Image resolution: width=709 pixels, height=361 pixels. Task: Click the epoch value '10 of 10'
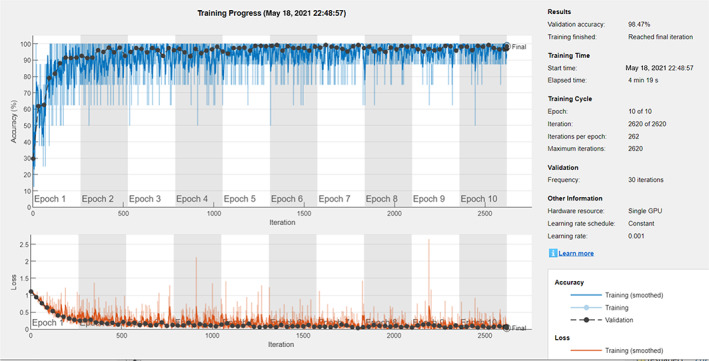(640, 111)
